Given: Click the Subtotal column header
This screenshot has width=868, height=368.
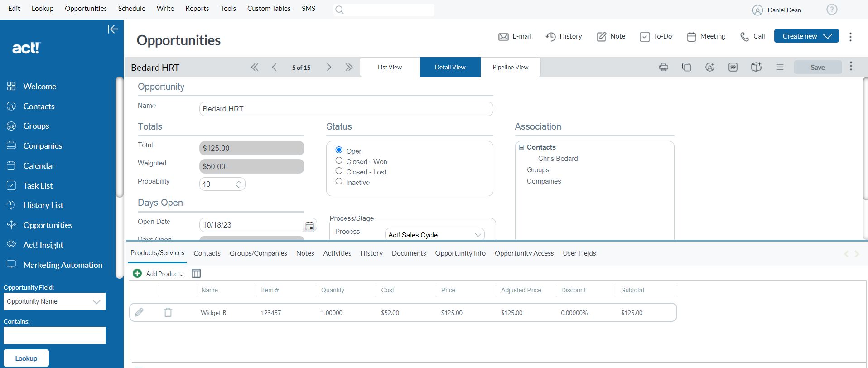Looking at the screenshot, I should [x=632, y=290].
